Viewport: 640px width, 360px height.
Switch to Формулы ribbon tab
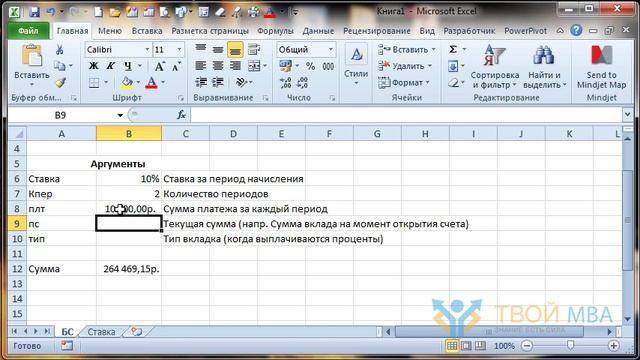coord(275,31)
